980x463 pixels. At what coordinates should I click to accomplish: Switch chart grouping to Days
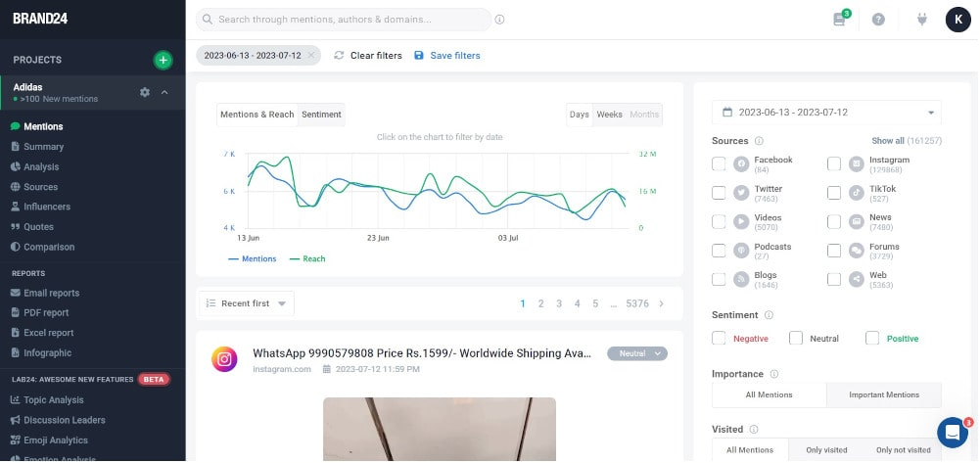tap(580, 115)
